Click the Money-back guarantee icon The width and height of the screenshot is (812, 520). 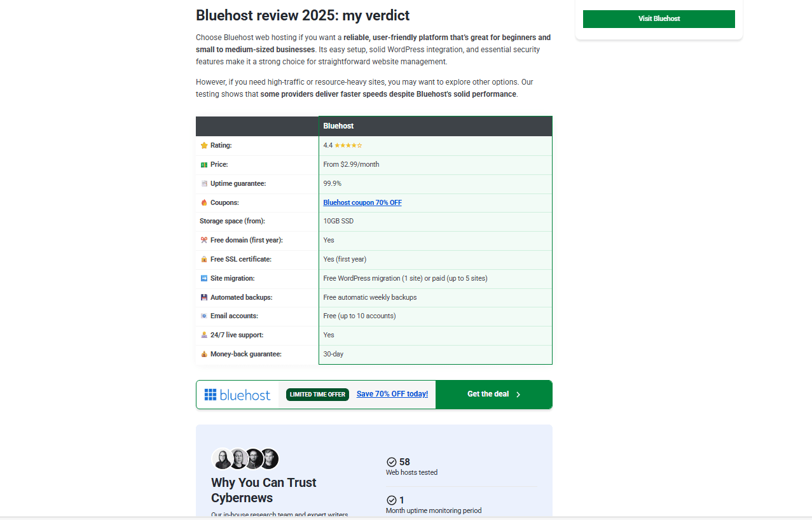point(203,354)
